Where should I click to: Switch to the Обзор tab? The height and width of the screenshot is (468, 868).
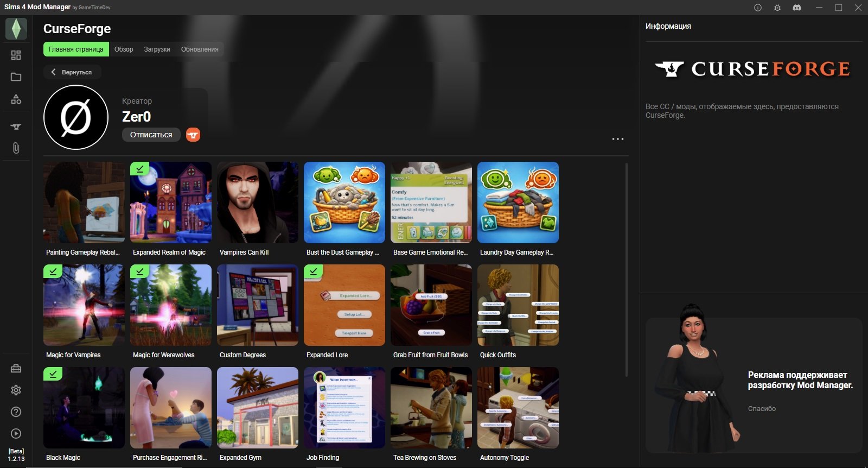[124, 49]
